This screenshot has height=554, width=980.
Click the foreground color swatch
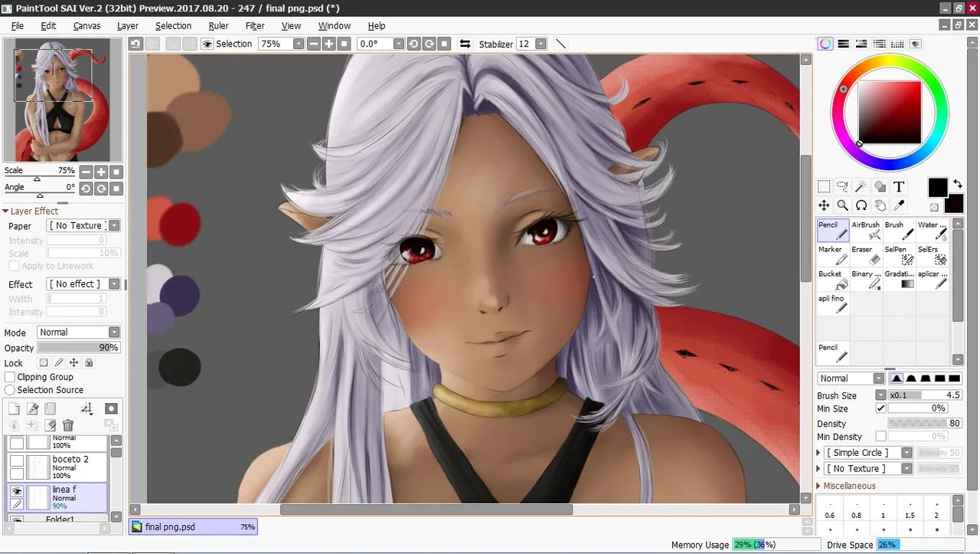point(938,187)
